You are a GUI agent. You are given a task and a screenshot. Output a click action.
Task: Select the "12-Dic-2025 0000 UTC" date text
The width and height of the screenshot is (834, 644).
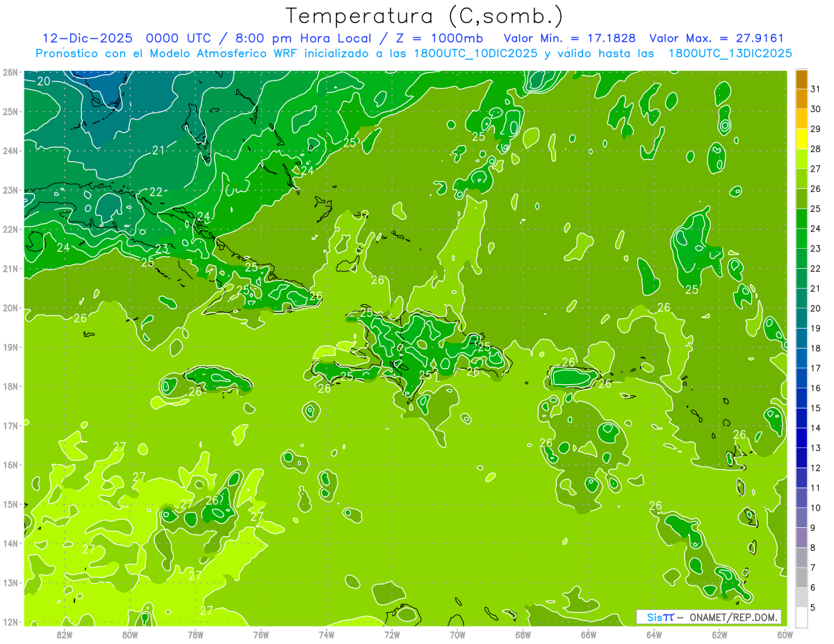127,38
